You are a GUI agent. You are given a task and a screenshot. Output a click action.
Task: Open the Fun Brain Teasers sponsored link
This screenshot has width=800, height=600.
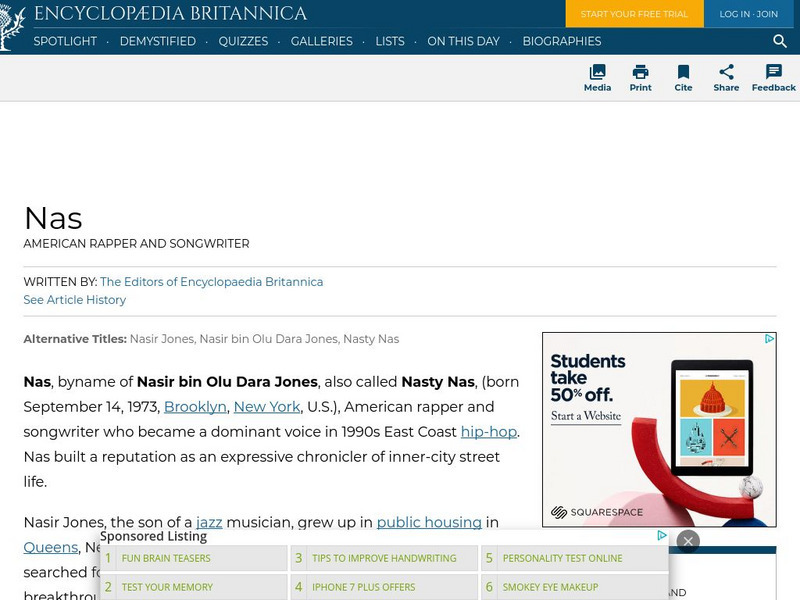[x=168, y=558]
